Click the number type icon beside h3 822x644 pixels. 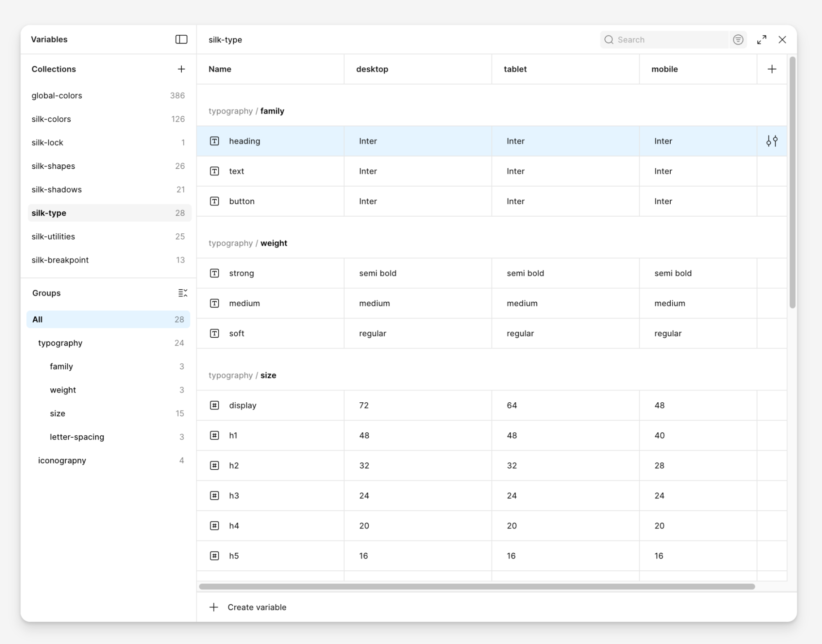[214, 496]
